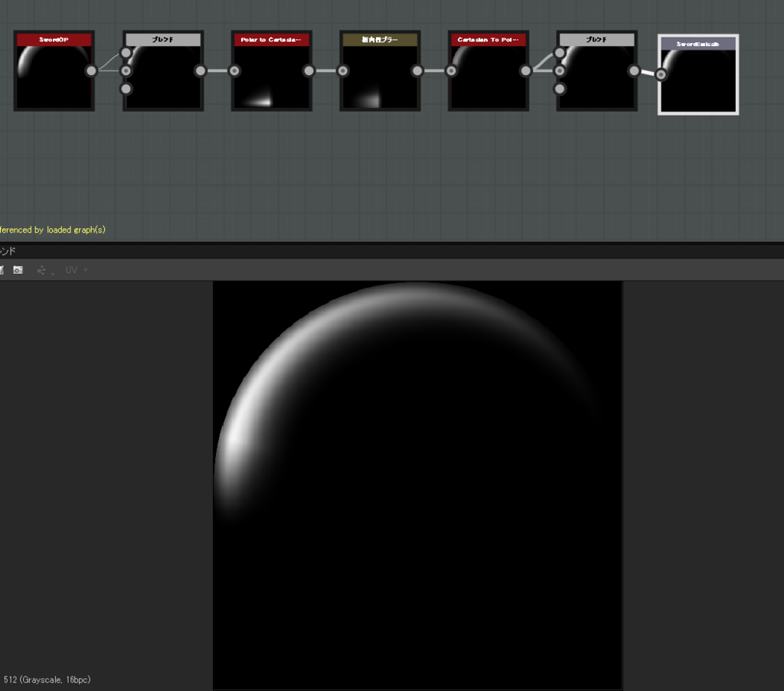
Task: Click the SwordEmissive title label
Action: pyautogui.click(x=698, y=44)
